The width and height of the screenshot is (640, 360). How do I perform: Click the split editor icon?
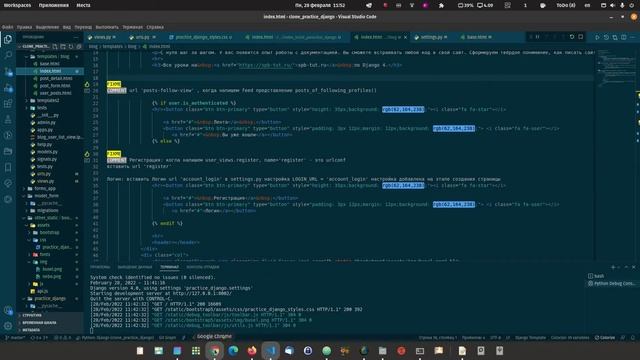tap(624, 37)
